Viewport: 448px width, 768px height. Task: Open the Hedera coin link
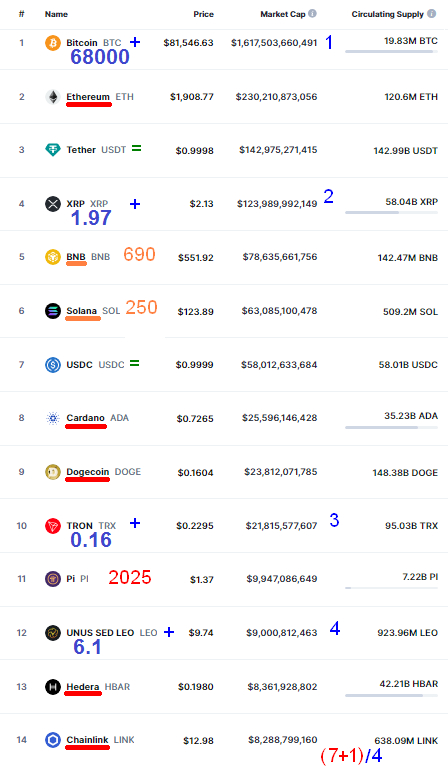83,687
